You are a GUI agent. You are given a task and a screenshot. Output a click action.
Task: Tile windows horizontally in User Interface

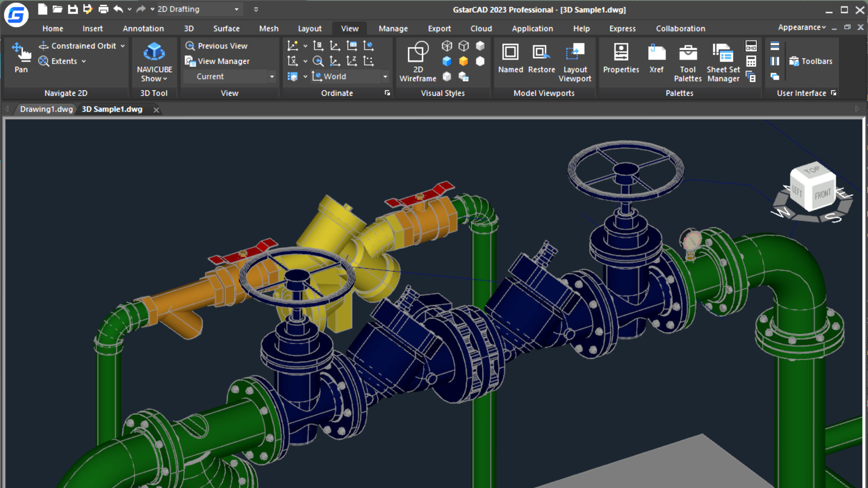(x=775, y=46)
